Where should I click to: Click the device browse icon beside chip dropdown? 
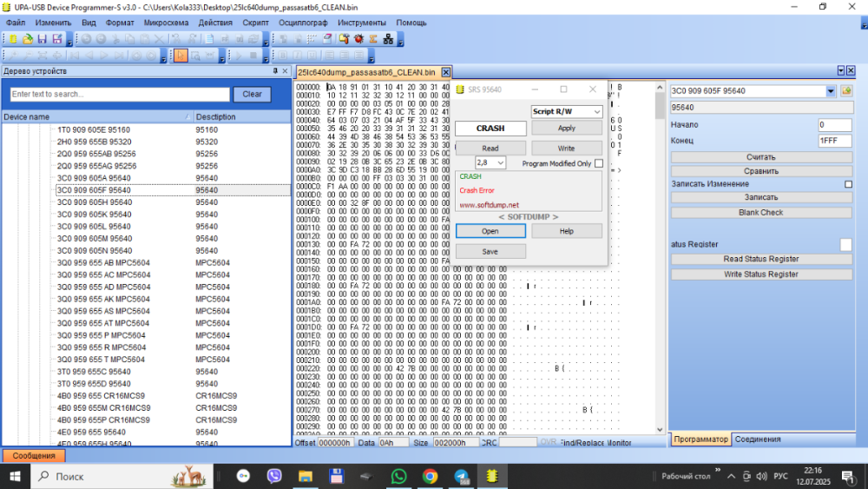click(846, 90)
